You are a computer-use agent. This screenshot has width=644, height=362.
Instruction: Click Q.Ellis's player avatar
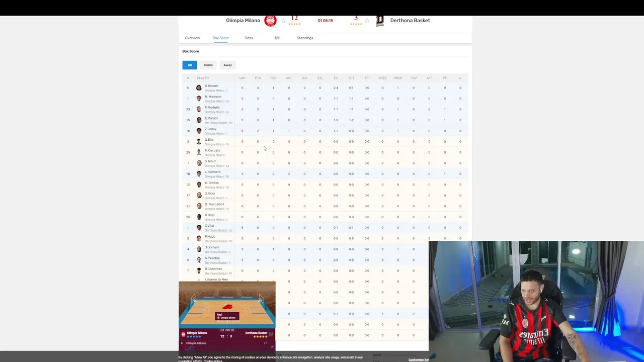pyautogui.click(x=199, y=142)
